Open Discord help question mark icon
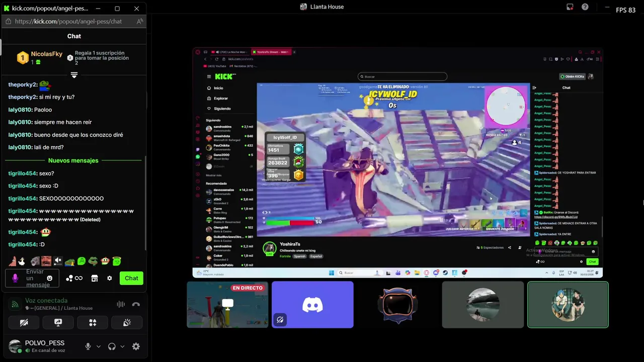Image resolution: width=644 pixels, height=362 pixels. (585, 7)
